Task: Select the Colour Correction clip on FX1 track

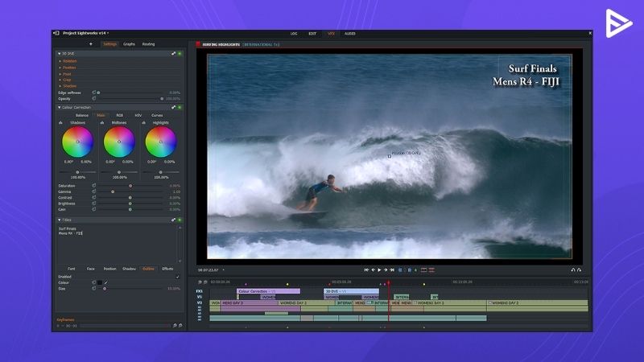Action: point(269,291)
